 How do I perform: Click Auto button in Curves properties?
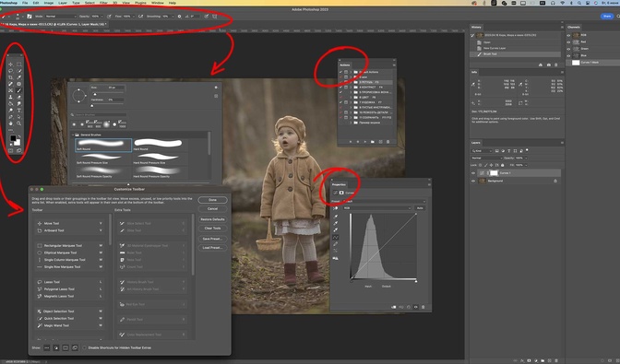(x=420, y=208)
